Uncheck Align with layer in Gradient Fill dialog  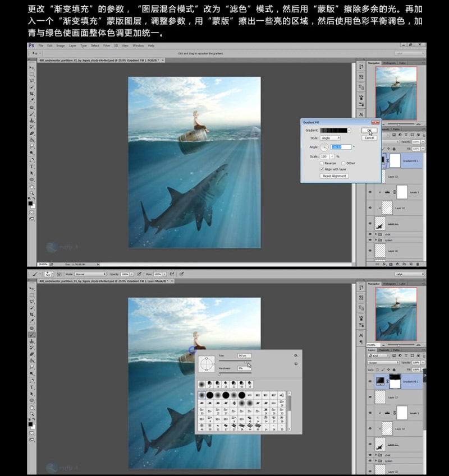click(x=322, y=169)
